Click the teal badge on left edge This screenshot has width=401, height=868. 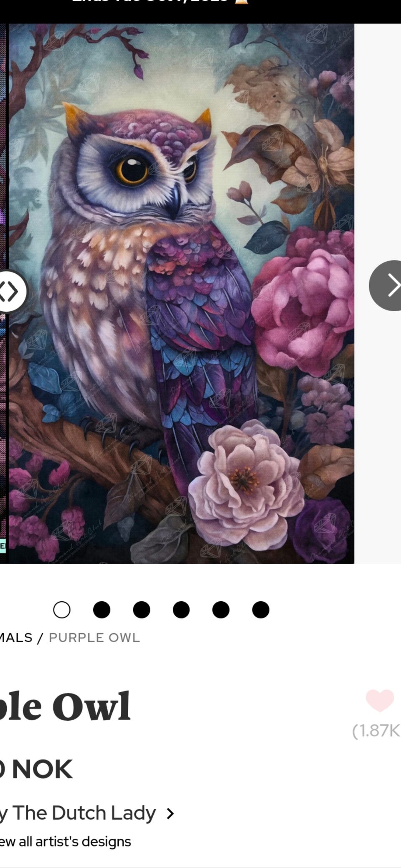tap(3, 545)
